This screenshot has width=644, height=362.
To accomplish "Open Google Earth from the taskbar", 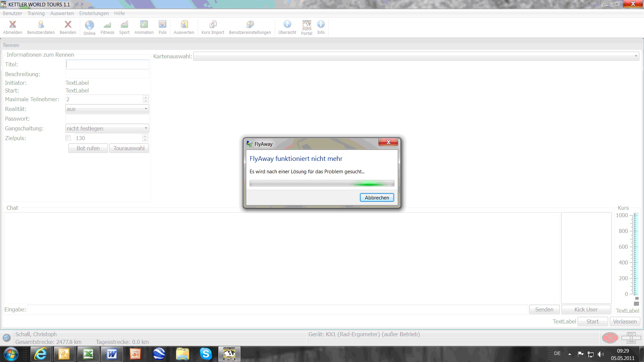I will point(159,354).
